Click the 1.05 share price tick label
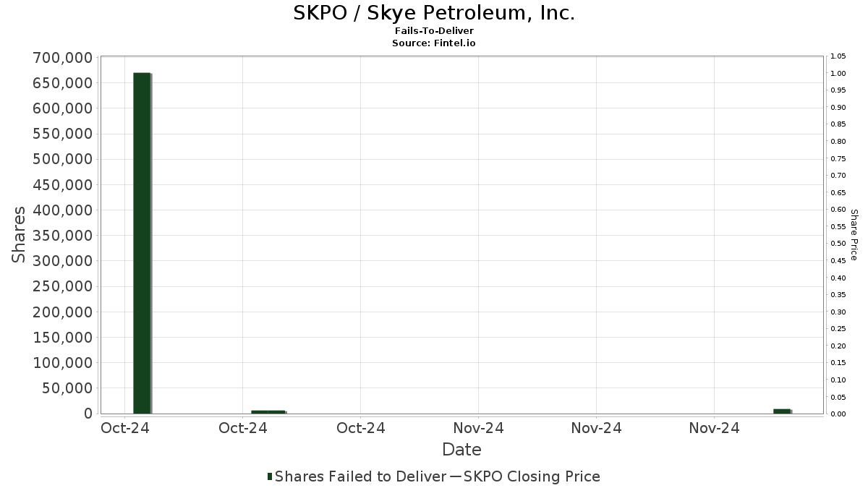Image resolution: width=868 pixels, height=488 pixels. 838,56
